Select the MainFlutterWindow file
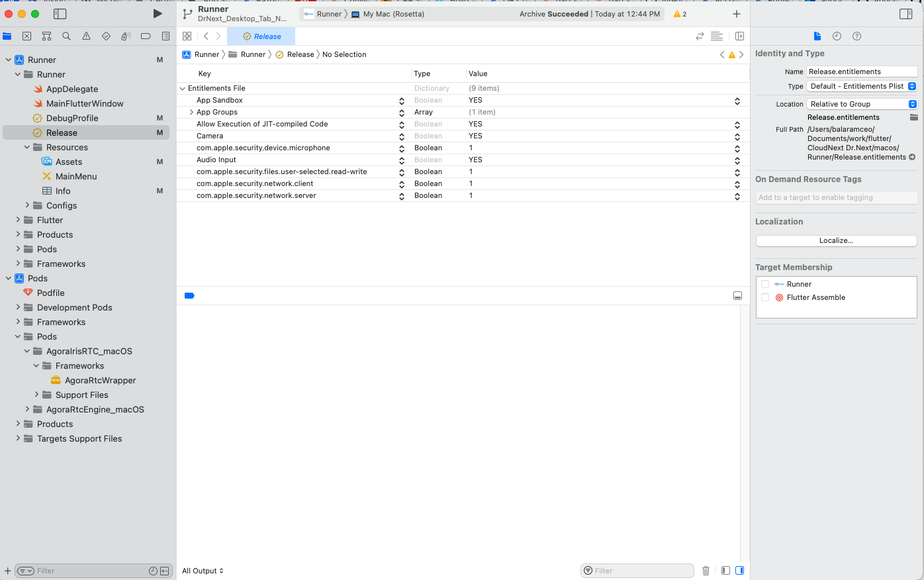 [85, 103]
